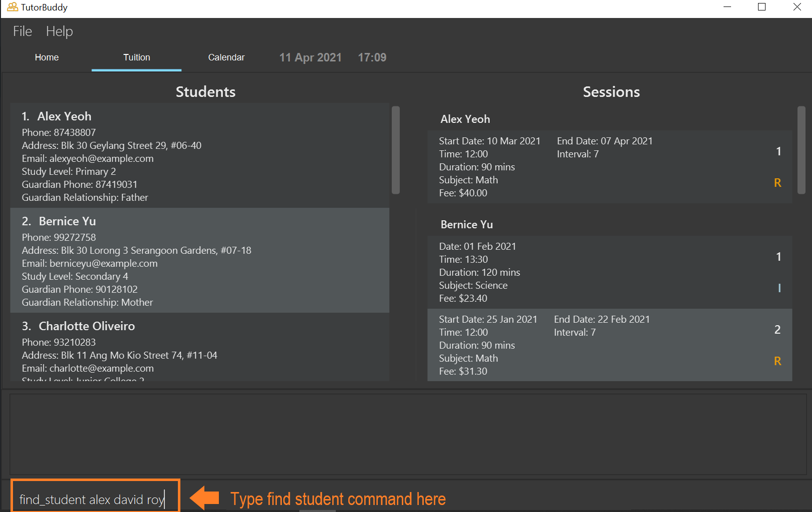Image resolution: width=812 pixels, height=512 pixels.
Task: Select Bernice Yu's Math session starting 25 Jan 2021
Action: (610, 345)
